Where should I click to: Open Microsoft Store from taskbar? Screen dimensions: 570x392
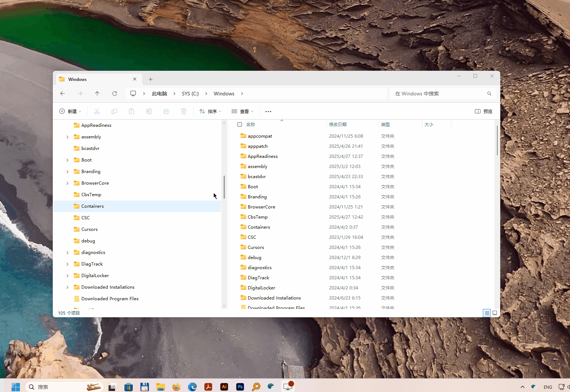[x=128, y=387]
